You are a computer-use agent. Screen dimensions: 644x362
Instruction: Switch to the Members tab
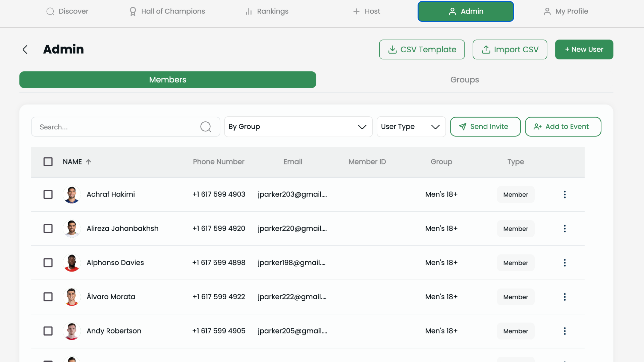(x=168, y=80)
